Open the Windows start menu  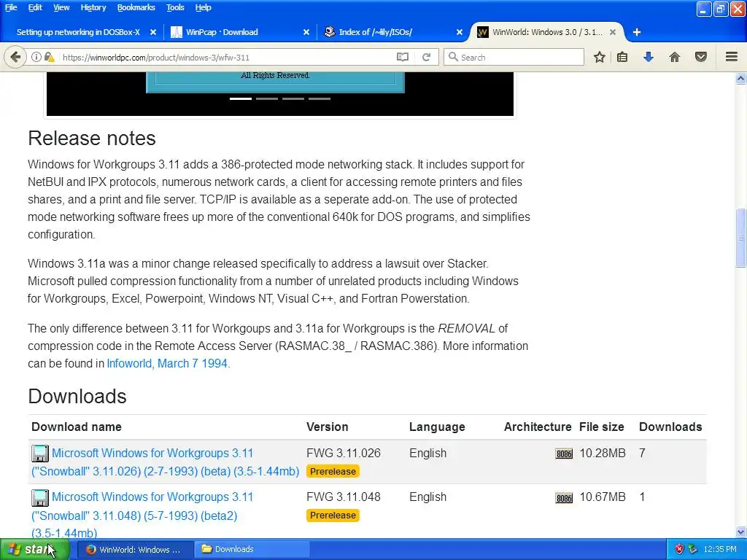point(35,549)
